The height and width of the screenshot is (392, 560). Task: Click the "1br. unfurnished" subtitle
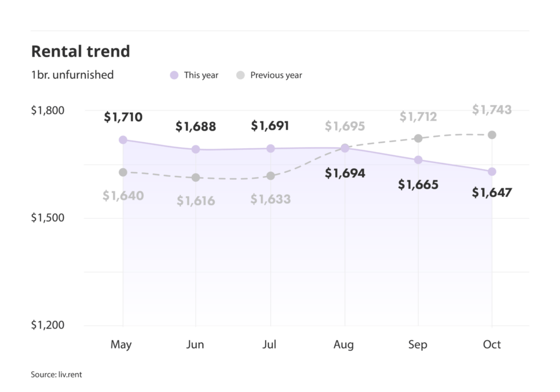point(72,75)
